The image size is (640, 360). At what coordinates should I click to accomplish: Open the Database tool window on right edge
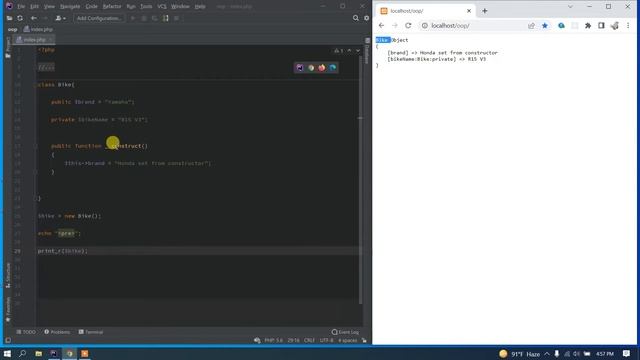367,51
